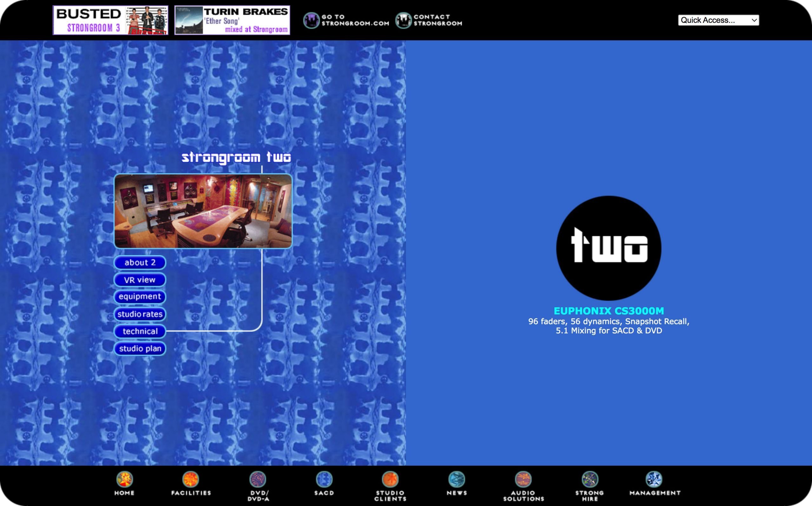The height and width of the screenshot is (506, 812).
Task: Click the DVD/DVD-A icon
Action: point(258,480)
